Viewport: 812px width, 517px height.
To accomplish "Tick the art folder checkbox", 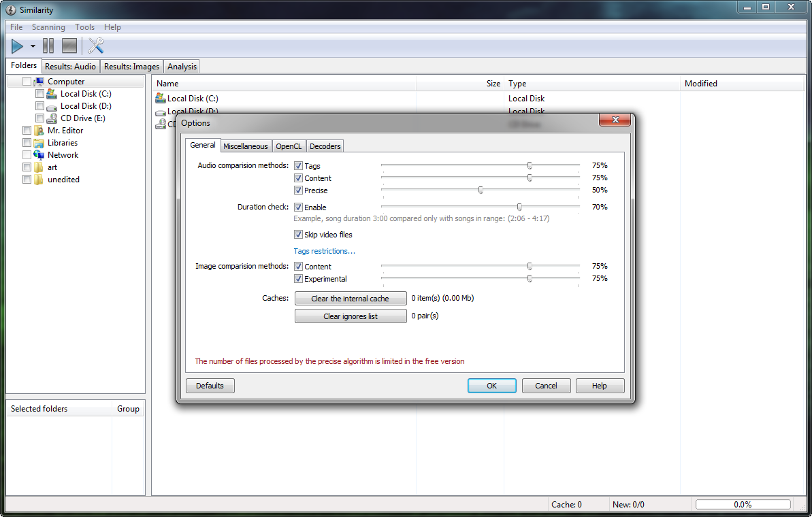I will 27,167.
